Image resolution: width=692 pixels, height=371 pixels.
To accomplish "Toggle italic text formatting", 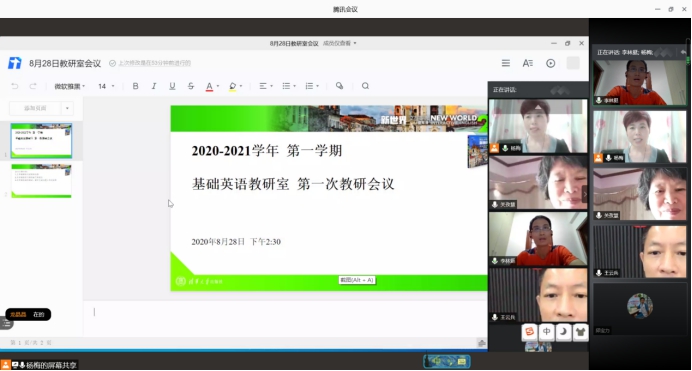I will 154,86.
